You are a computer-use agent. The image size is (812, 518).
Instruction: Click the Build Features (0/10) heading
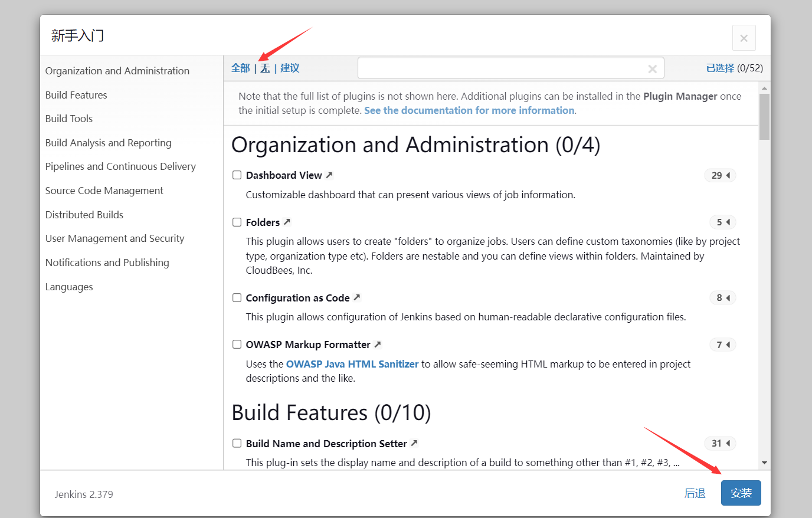pos(331,412)
